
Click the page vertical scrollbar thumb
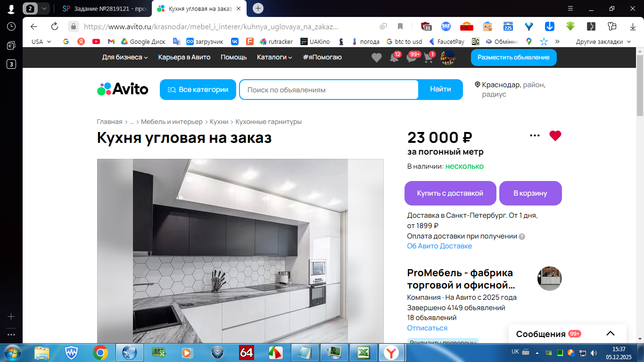[x=640, y=85]
